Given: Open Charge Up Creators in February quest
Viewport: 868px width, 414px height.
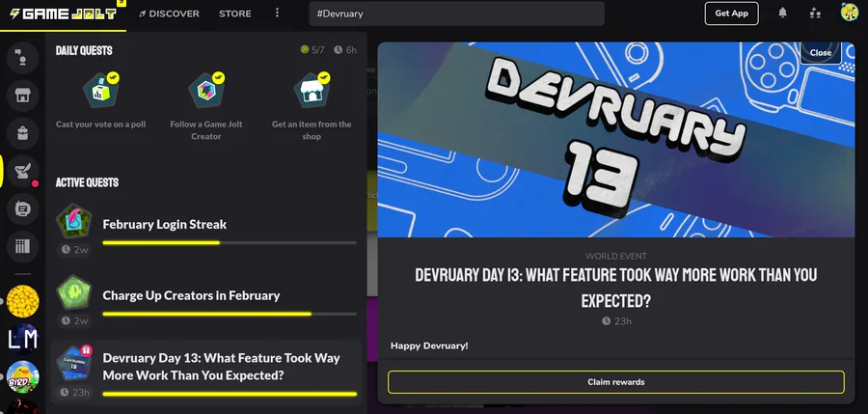Looking at the screenshot, I should pyautogui.click(x=206, y=301).
